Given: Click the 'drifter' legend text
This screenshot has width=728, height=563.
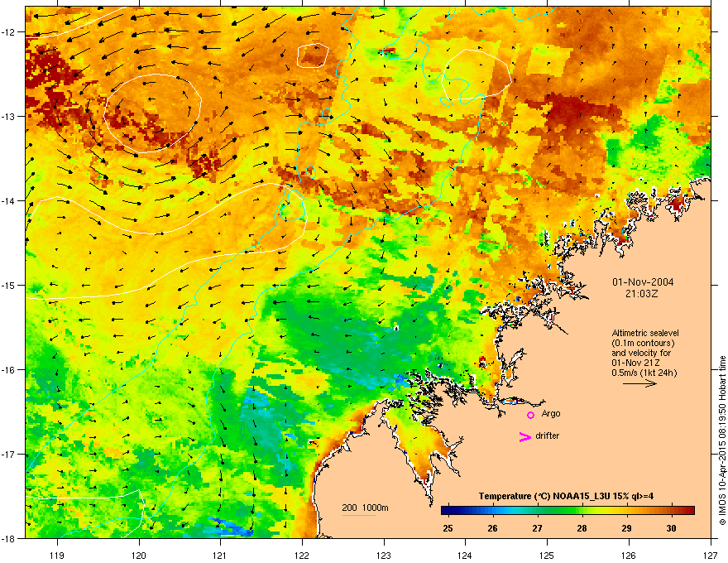Looking at the screenshot, I should [x=548, y=435].
